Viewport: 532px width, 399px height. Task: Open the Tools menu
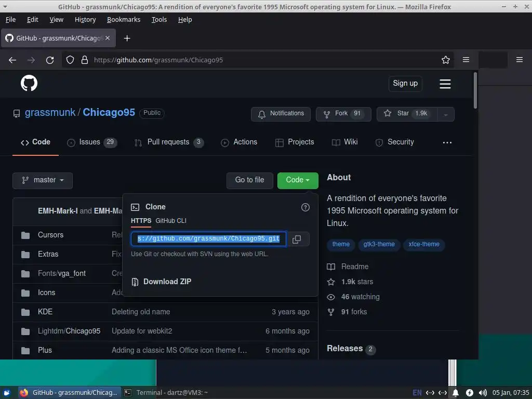[x=159, y=20]
